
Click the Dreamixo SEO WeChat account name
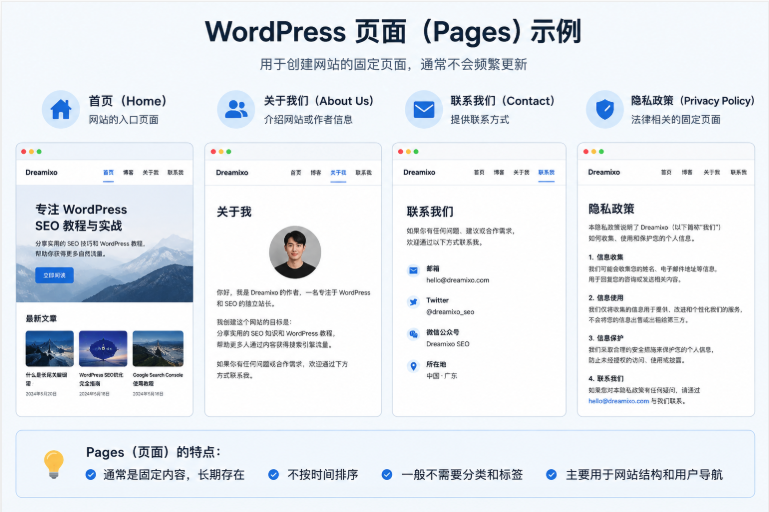tap(448, 344)
